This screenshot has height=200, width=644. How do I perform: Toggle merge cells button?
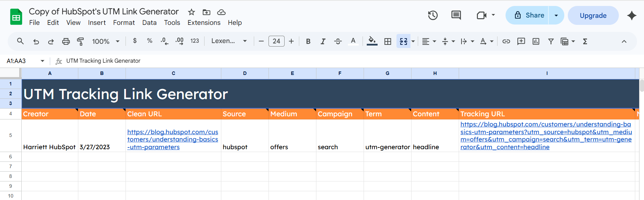[403, 41]
